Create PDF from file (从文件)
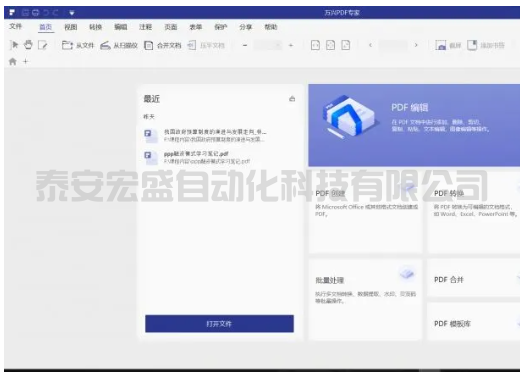The image size is (520, 373). tap(78, 45)
